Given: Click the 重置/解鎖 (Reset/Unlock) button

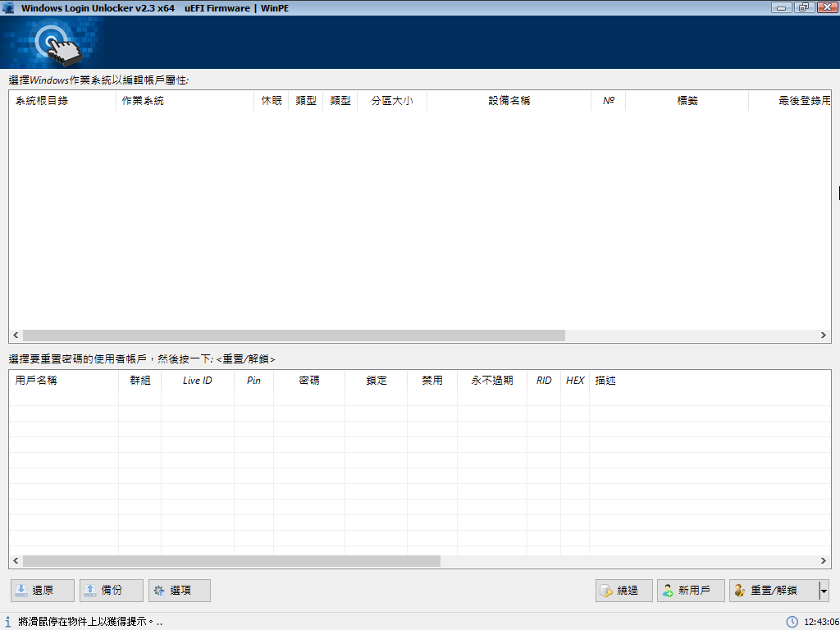Looking at the screenshot, I should click(x=774, y=591).
